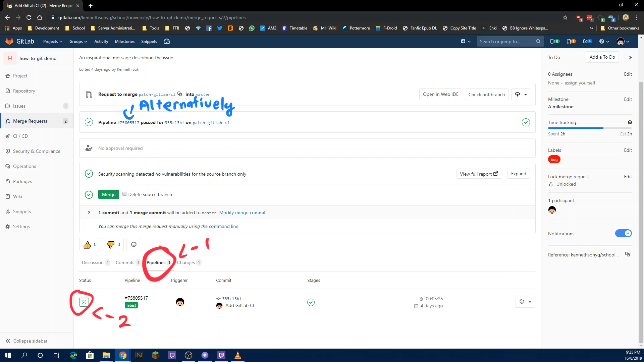Click the Search or jump to field

[x=506, y=41]
